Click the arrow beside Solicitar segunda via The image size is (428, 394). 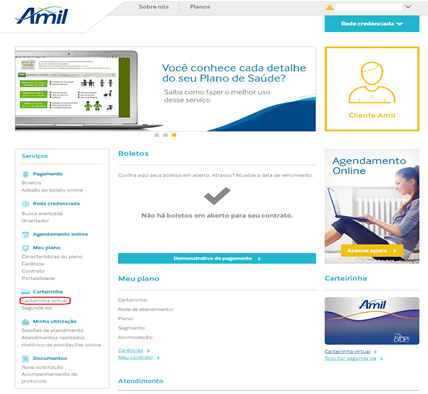381,359
